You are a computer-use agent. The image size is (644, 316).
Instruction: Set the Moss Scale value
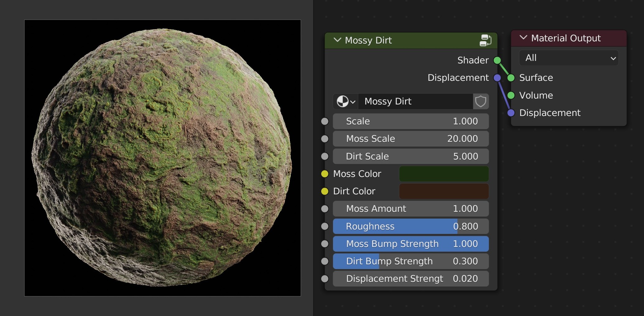point(410,139)
